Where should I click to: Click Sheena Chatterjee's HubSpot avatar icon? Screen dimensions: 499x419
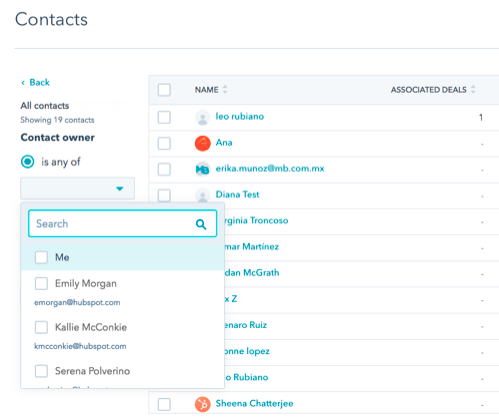[x=202, y=404]
